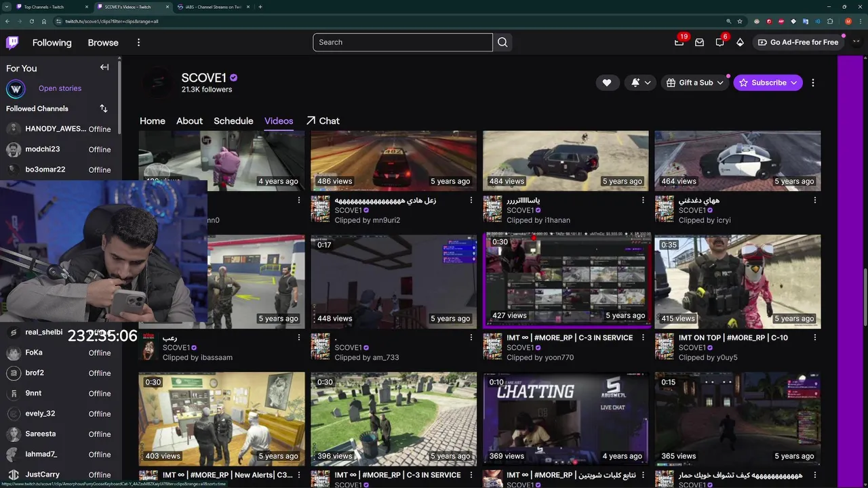
Task: Bookmark this page with star icon
Action: click(x=740, y=21)
